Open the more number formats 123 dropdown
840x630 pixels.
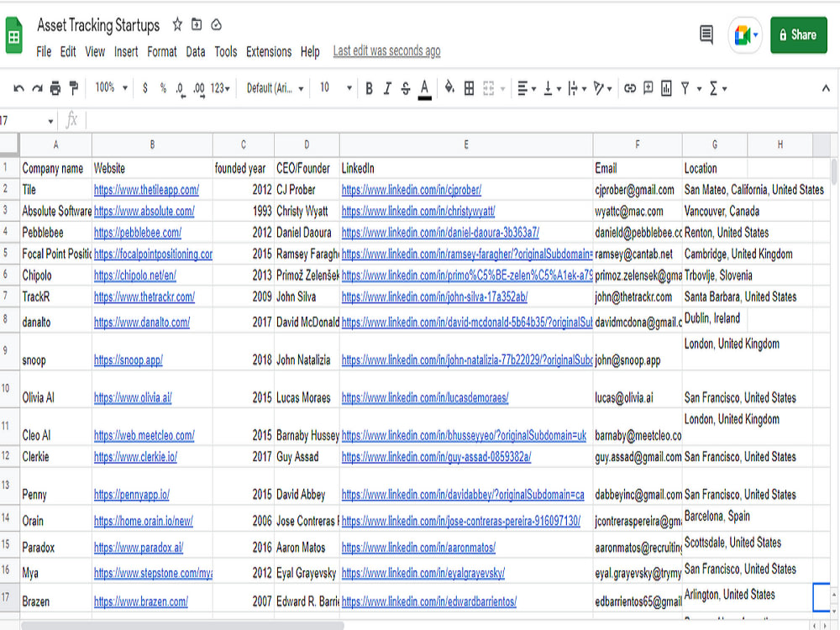[x=220, y=88]
